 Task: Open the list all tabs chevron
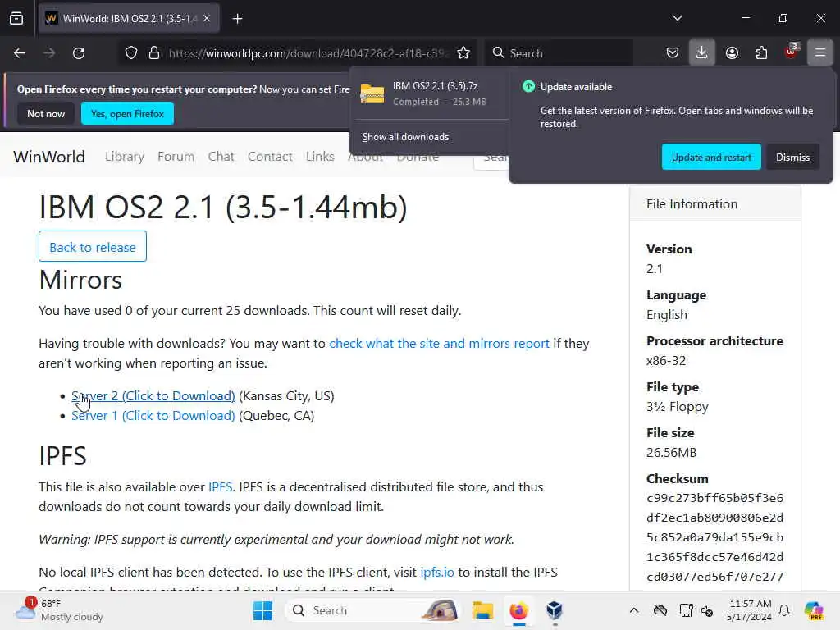click(x=677, y=18)
